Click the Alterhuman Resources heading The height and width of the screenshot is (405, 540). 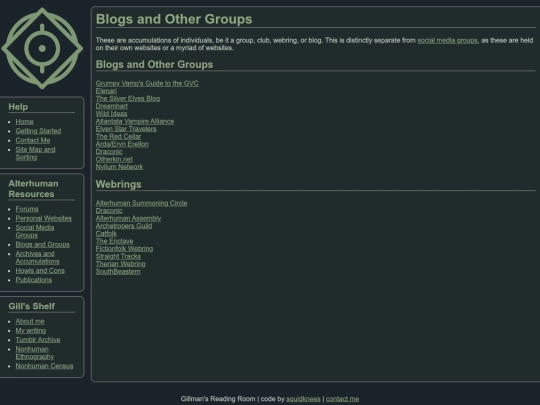coord(33,189)
